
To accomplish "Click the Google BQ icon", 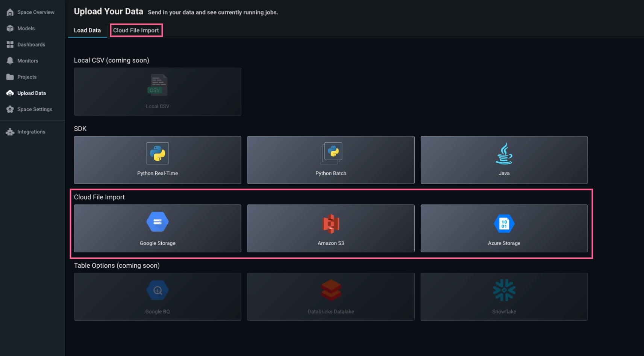I will click(x=158, y=290).
